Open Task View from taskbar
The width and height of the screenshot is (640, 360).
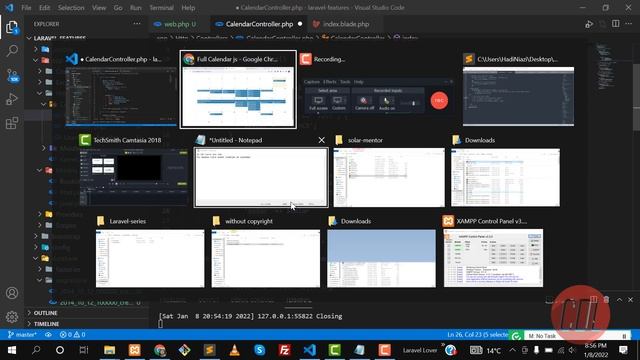click(84, 350)
